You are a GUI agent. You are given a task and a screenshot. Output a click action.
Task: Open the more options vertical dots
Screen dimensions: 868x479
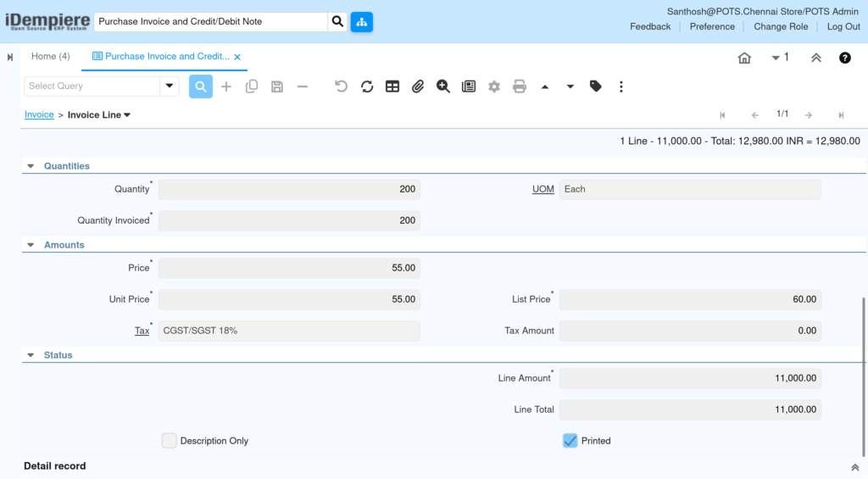[x=621, y=86]
